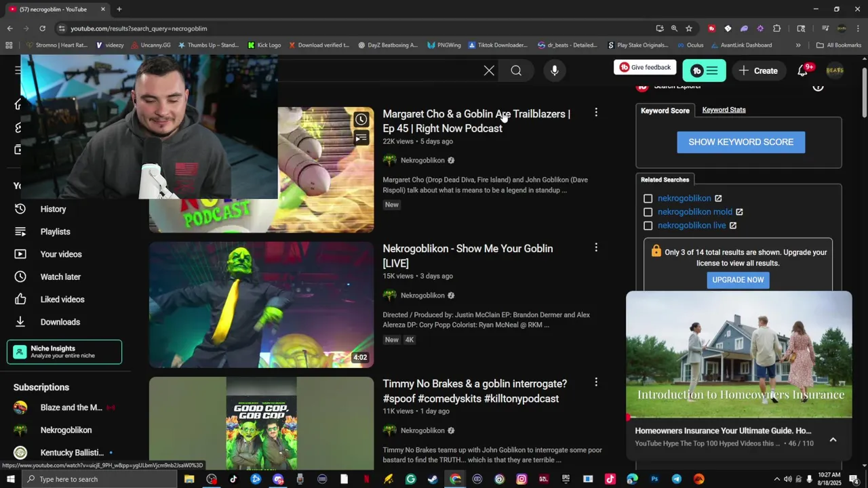Open Margaret Cho & a Goblin video title
868x488 pixels.
(476, 121)
